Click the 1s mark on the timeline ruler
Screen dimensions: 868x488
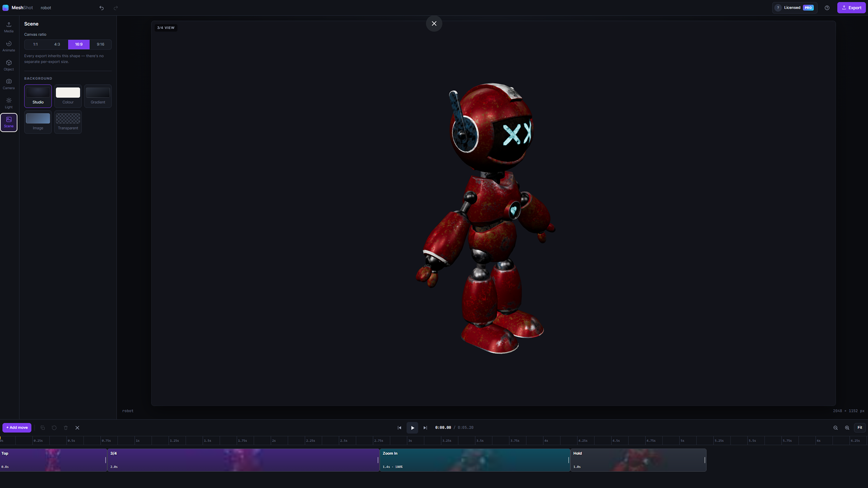pyautogui.click(x=137, y=441)
